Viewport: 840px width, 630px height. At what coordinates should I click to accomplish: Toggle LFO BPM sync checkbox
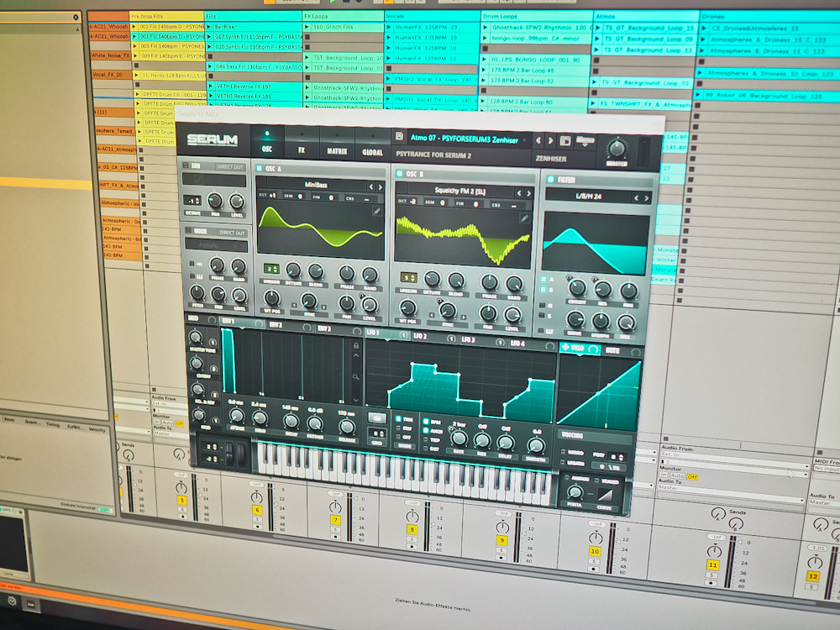(x=426, y=422)
